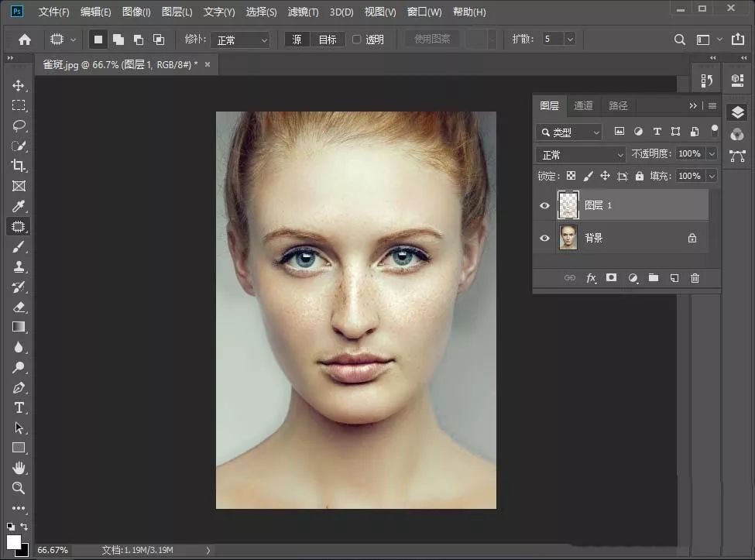Click the 源 button in options bar
This screenshot has width=755, height=560.
[297, 40]
